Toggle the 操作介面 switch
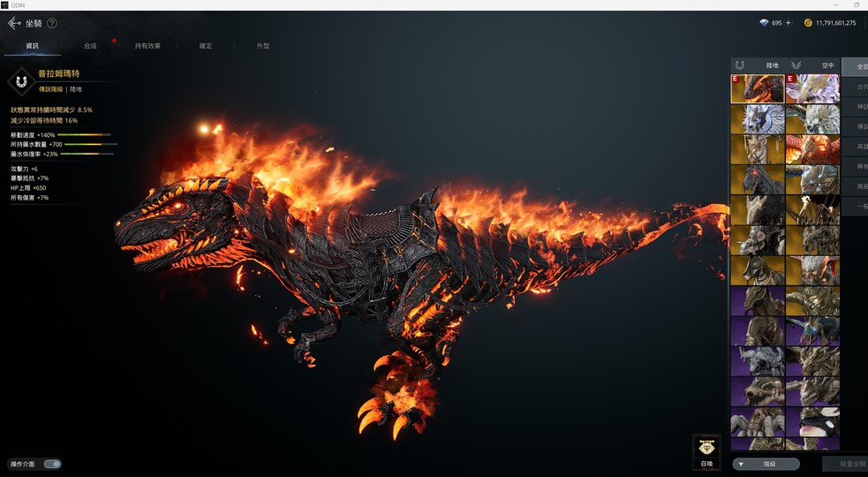 52,464
